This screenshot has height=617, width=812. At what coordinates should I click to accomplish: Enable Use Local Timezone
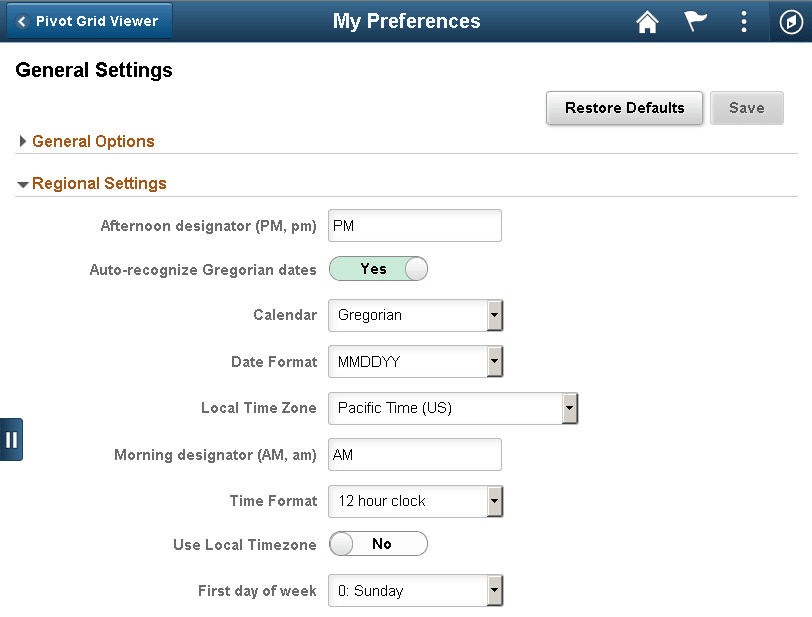pos(378,543)
